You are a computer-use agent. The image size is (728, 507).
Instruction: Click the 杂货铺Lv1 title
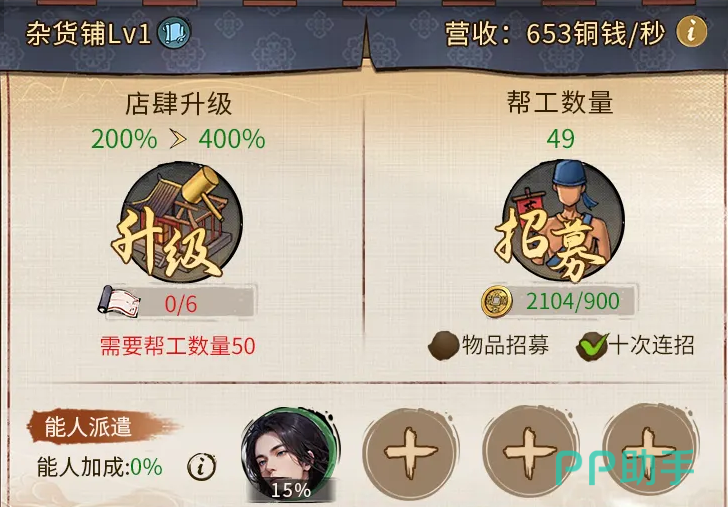coord(88,34)
